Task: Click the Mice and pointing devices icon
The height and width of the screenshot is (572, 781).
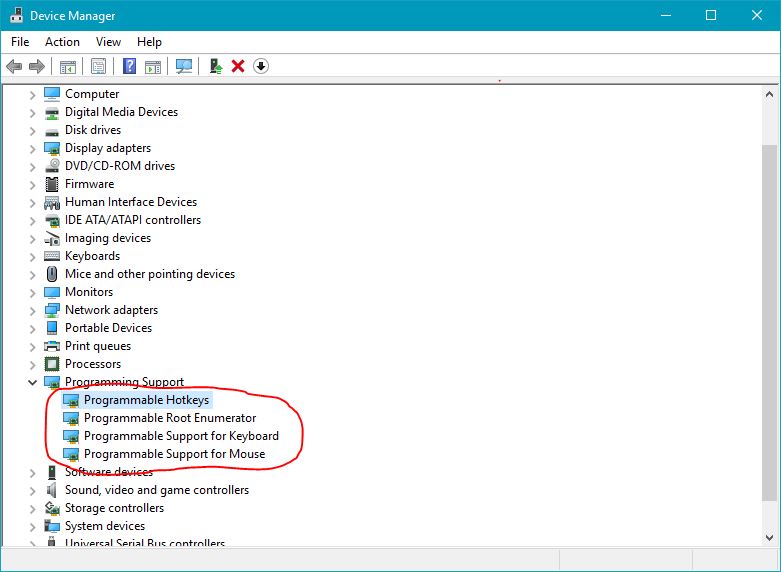Action: coord(52,274)
